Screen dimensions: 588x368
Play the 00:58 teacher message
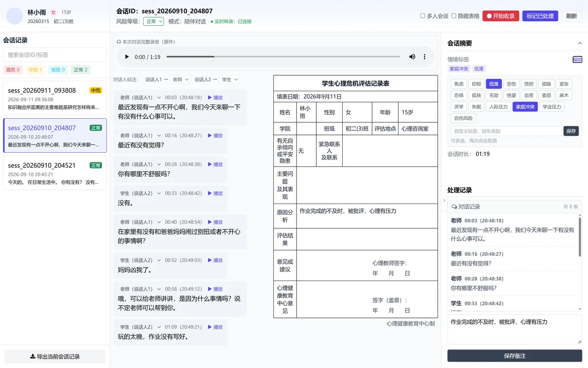215,289
